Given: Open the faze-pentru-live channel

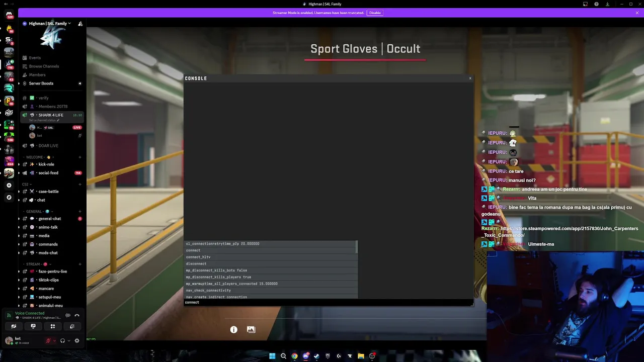Looking at the screenshot, I should 52,271.
